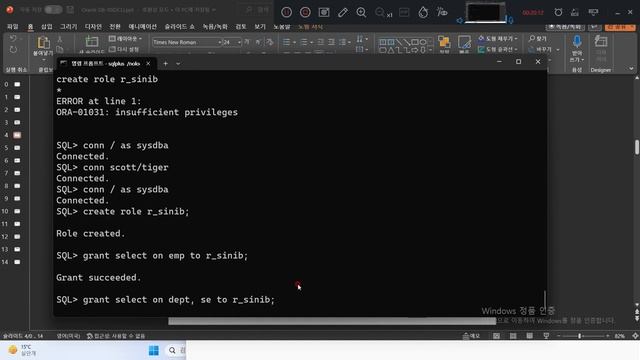This screenshot has width=640, height=360.
Task: Click the Quick Styles icon
Action: click(464, 42)
